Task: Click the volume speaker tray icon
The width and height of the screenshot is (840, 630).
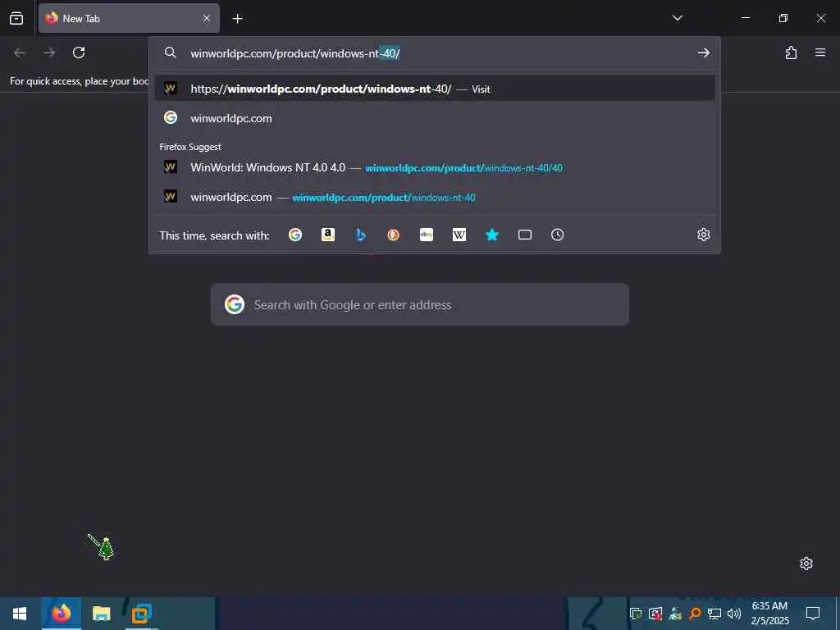Action: coord(734,614)
